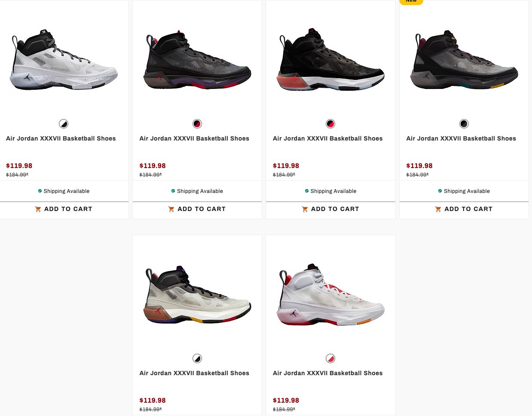Select swatch under the beige multicolor-sole shoe
This screenshot has width=532, height=416.
coord(197,358)
